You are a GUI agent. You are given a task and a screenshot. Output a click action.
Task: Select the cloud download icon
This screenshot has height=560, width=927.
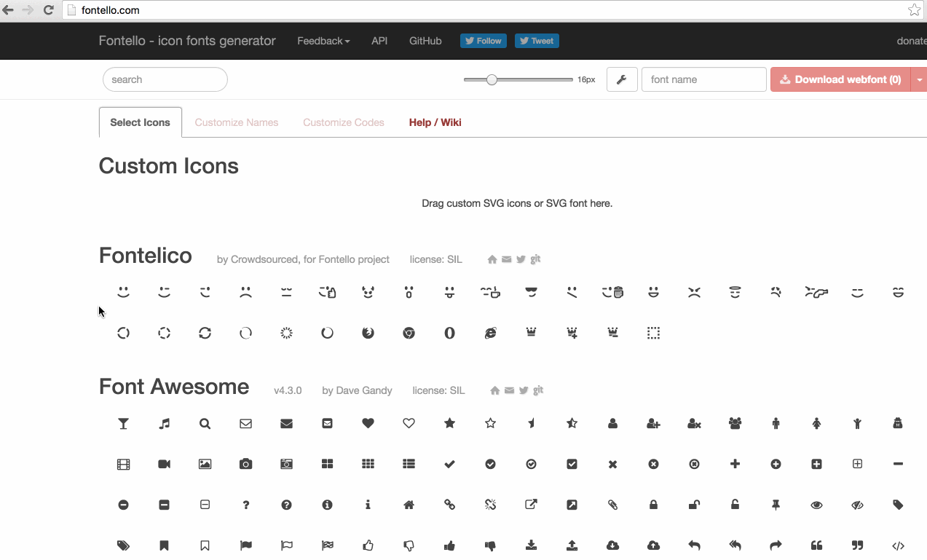613,545
